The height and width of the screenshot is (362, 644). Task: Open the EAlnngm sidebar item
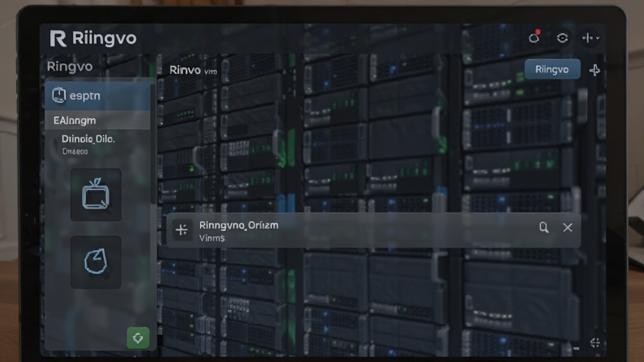pyautogui.click(x=97, y=120)
